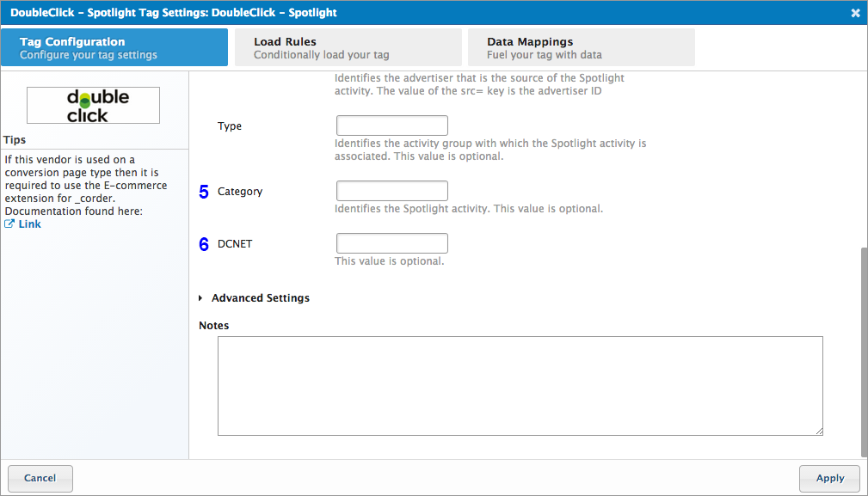Apply the tag settings

pos(829,478)
